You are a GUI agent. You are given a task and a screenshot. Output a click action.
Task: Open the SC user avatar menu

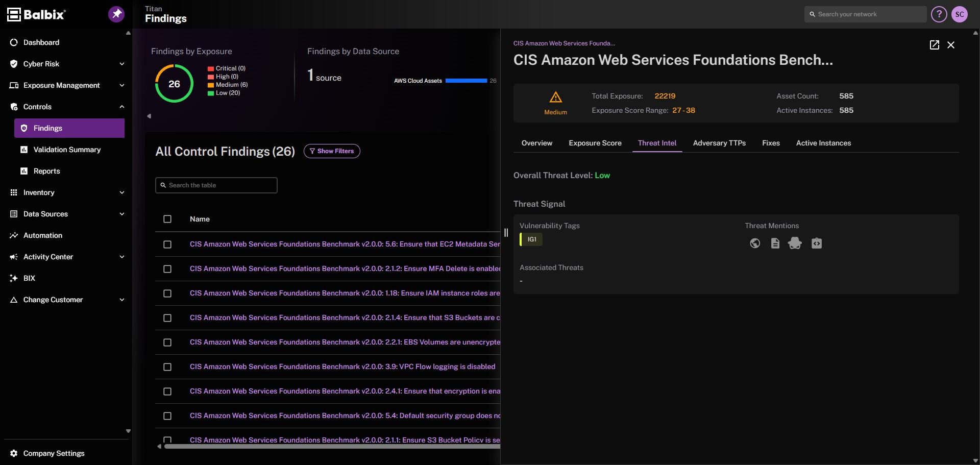(960, 14)
